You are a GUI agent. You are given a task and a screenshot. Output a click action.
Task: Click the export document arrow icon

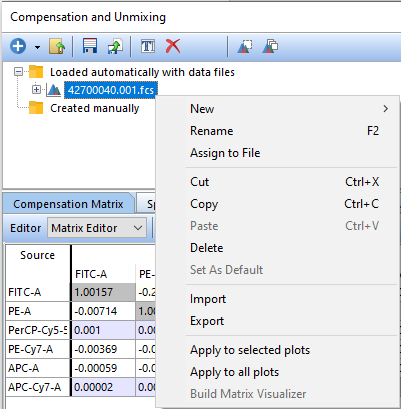115,46
